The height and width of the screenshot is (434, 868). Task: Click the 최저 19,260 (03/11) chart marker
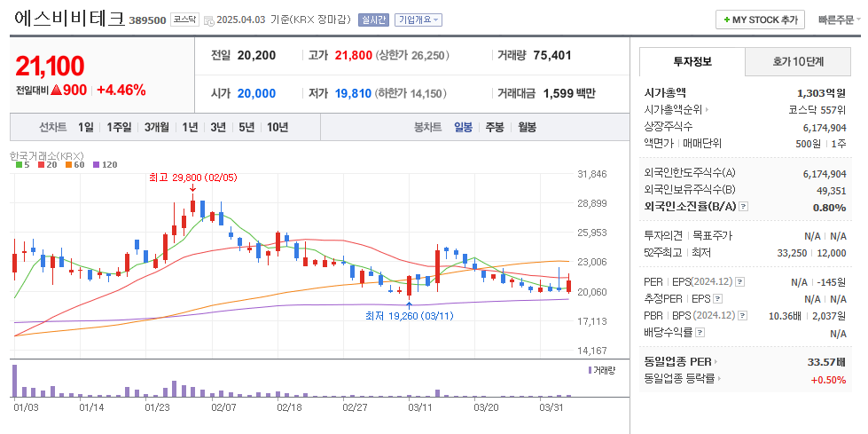coord(409,316)
